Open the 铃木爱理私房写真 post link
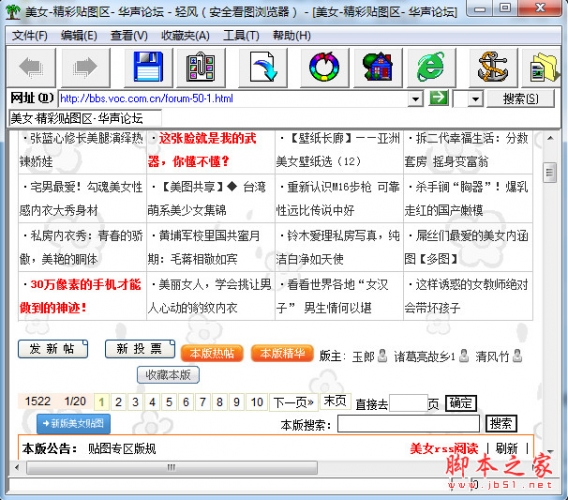 coord(338,247)
